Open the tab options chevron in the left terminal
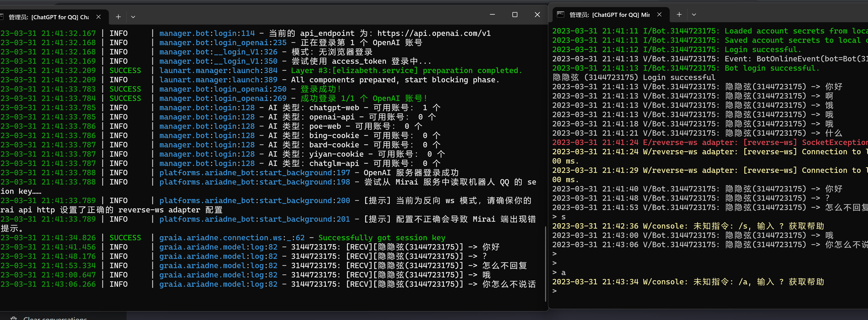868x320 pixels. (133, 16)
